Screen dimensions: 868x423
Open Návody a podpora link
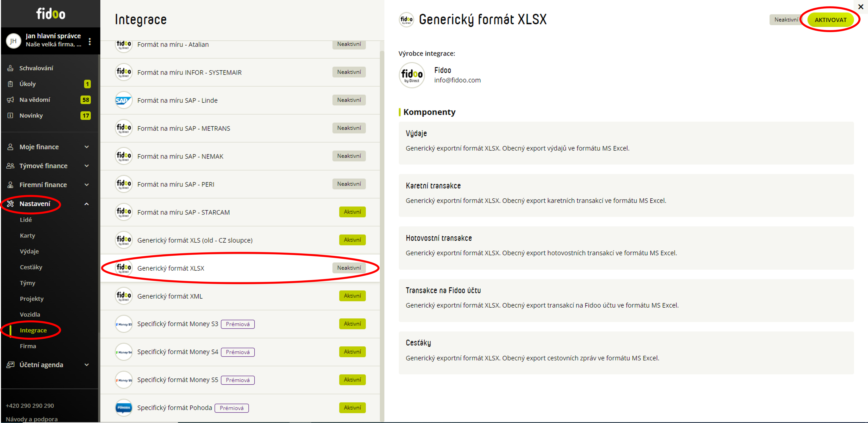(x=32, y=419)
